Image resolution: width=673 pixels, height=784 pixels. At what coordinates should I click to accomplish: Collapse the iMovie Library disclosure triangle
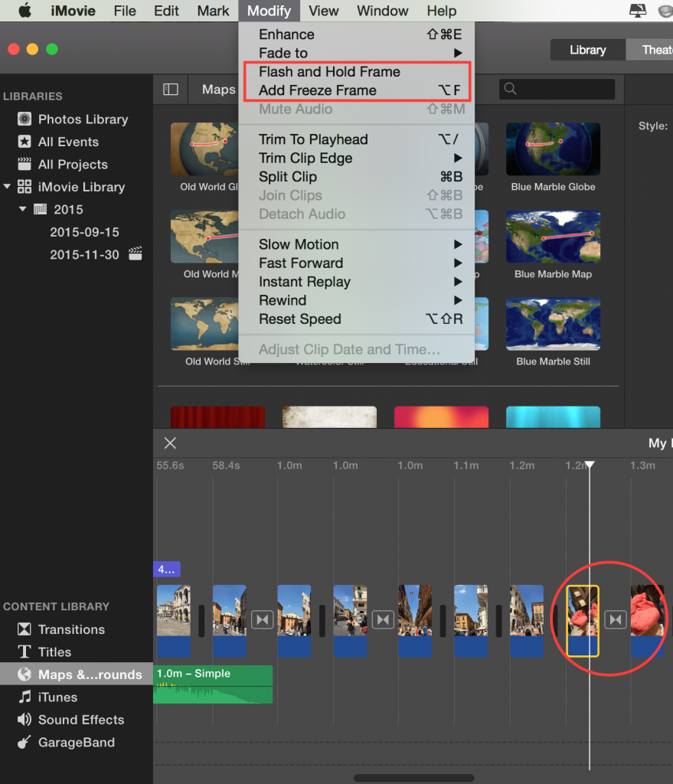(x=8, y=187)
